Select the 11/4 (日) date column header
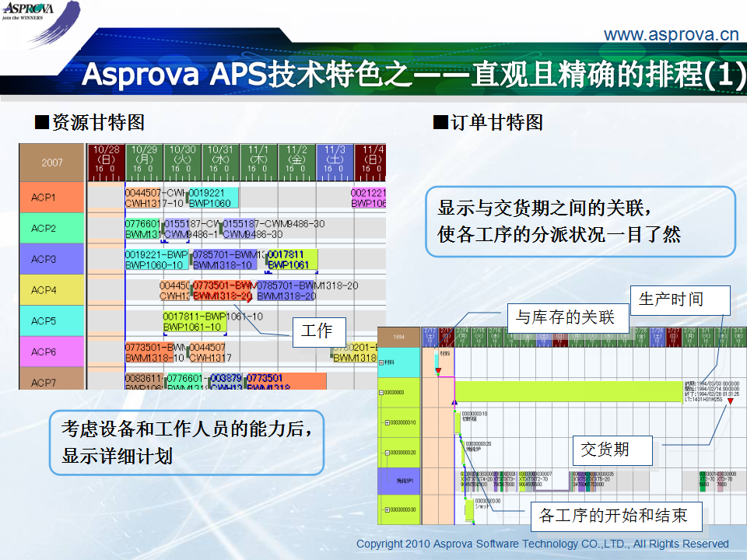747x560 pixels. click(x=370, y=163)
